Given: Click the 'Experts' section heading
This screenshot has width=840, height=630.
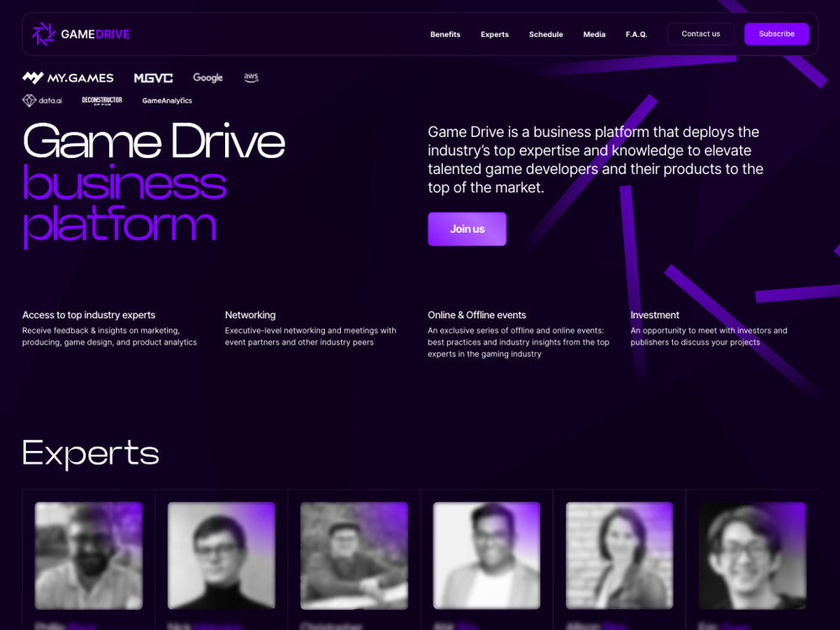Looking at the screenshot, I should tap(91, 454).
